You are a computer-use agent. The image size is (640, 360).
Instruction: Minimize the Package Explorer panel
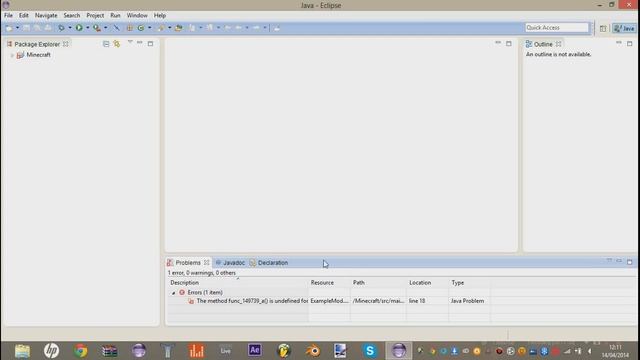tap(140, 42)
